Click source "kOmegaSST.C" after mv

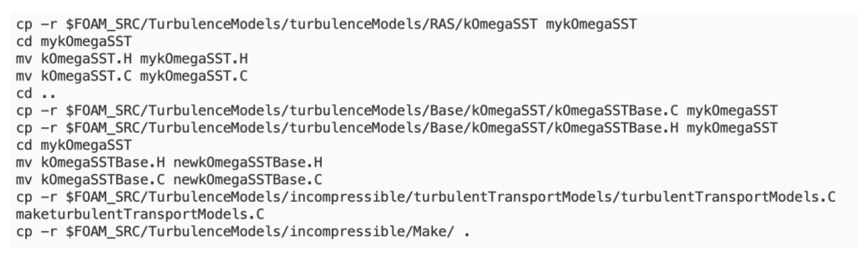coord(86,76)
